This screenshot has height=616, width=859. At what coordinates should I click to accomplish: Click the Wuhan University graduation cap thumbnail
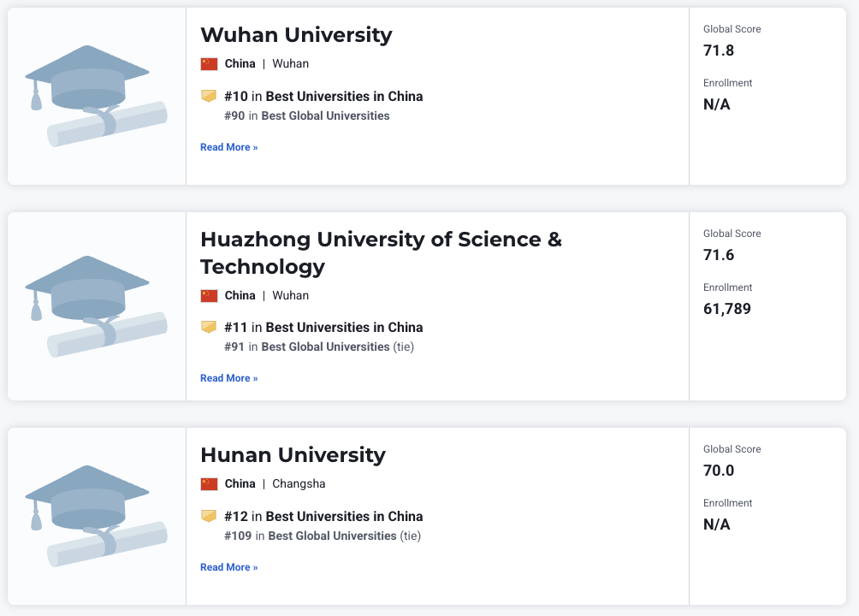tap(96, 96)
